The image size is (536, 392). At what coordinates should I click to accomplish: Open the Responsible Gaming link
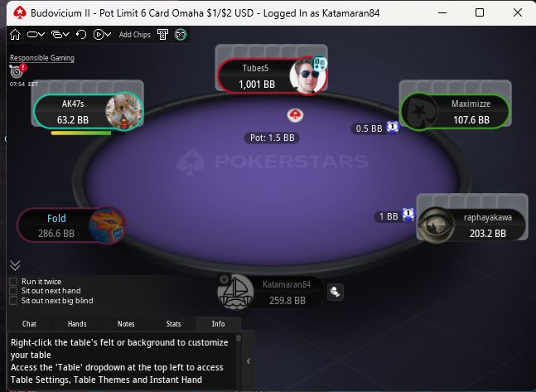[x=42, y=58]
